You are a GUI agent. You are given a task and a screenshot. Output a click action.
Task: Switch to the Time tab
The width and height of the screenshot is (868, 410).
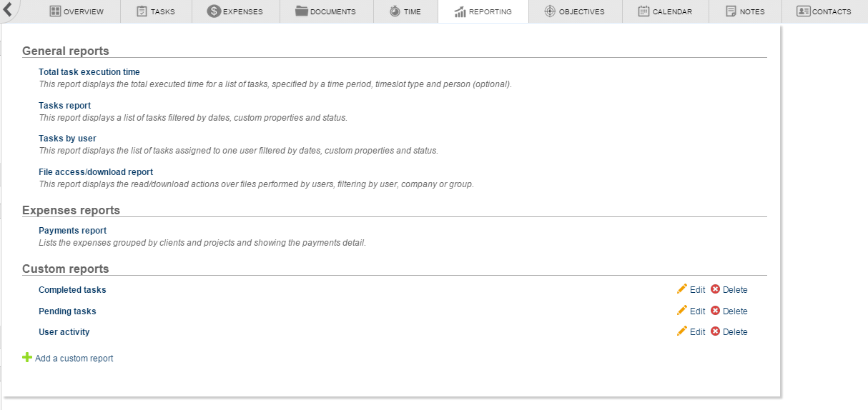(405, 11)
